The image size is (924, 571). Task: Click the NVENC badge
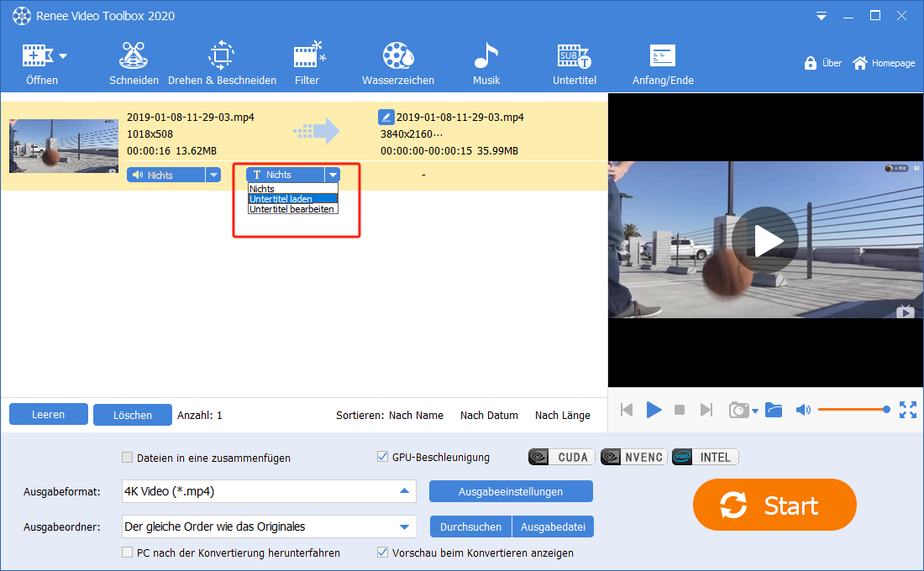pyautogui.click(x=634, y=458)
